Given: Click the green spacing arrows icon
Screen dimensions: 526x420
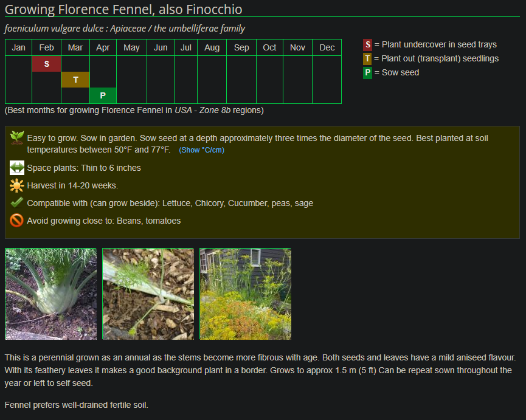Looking at the screenshot, I should pos(17,168).
